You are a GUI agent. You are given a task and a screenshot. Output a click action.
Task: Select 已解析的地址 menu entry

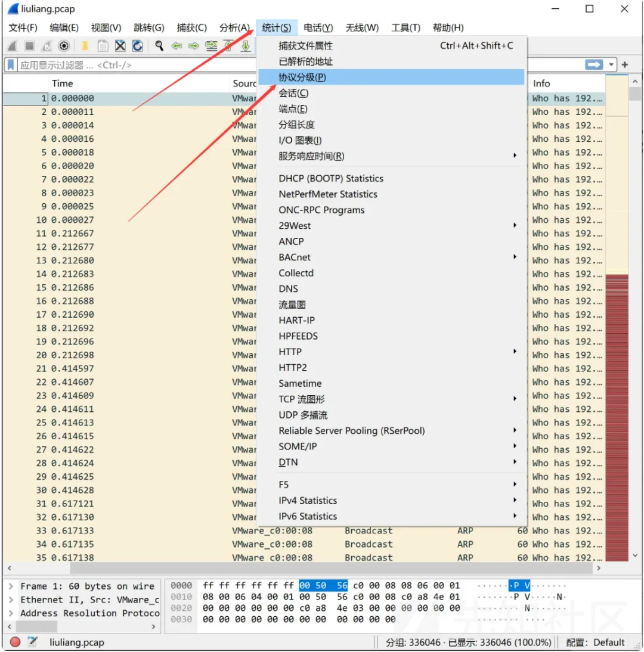click(x=391, y=61)
